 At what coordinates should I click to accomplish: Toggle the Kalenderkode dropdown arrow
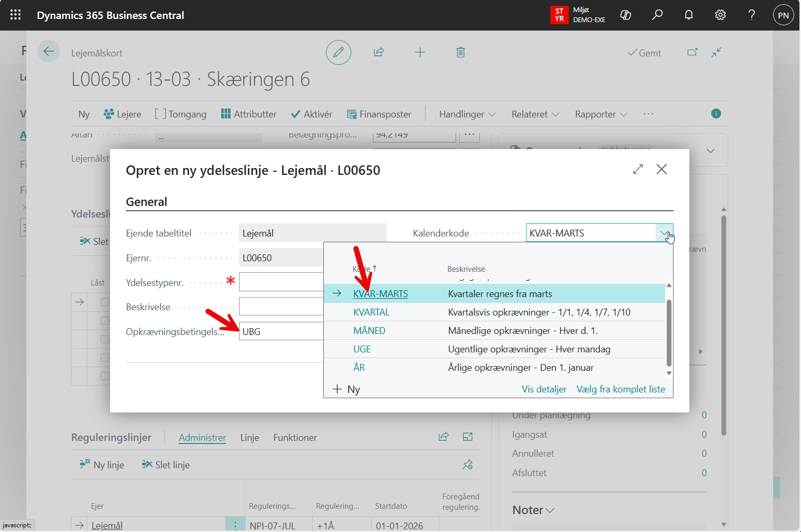tap(664, 233)
